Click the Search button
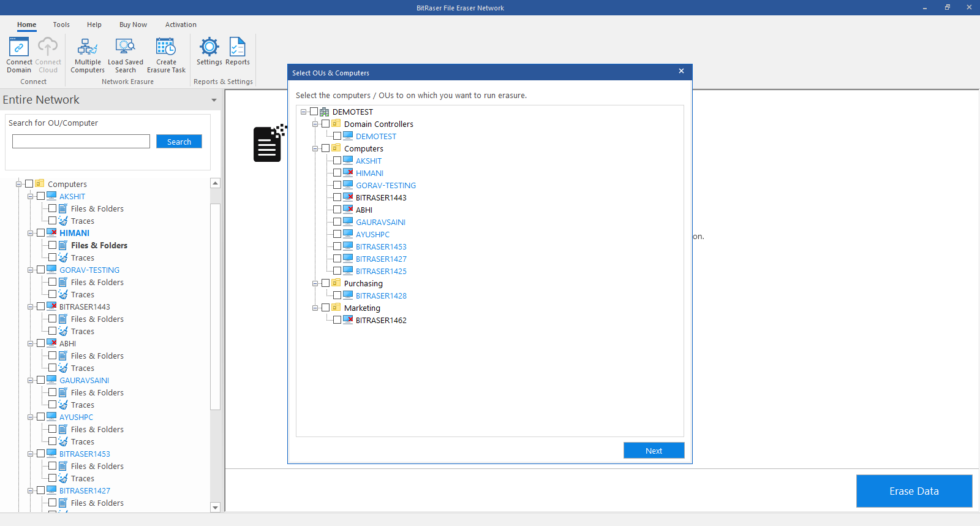Viewport: 980px width, 526px height. (x=179, y=142)
